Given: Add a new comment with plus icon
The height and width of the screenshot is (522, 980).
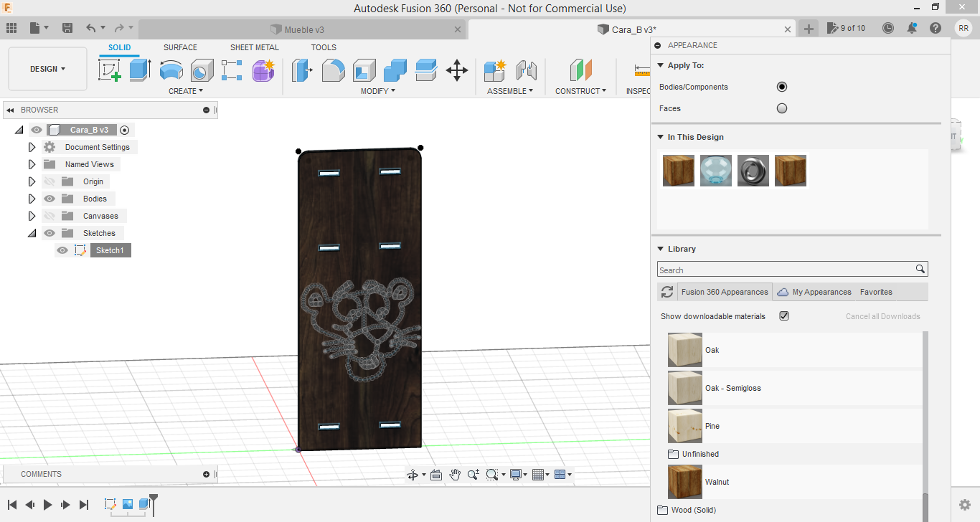Looking at the screenshot, I should coord(207,474).
